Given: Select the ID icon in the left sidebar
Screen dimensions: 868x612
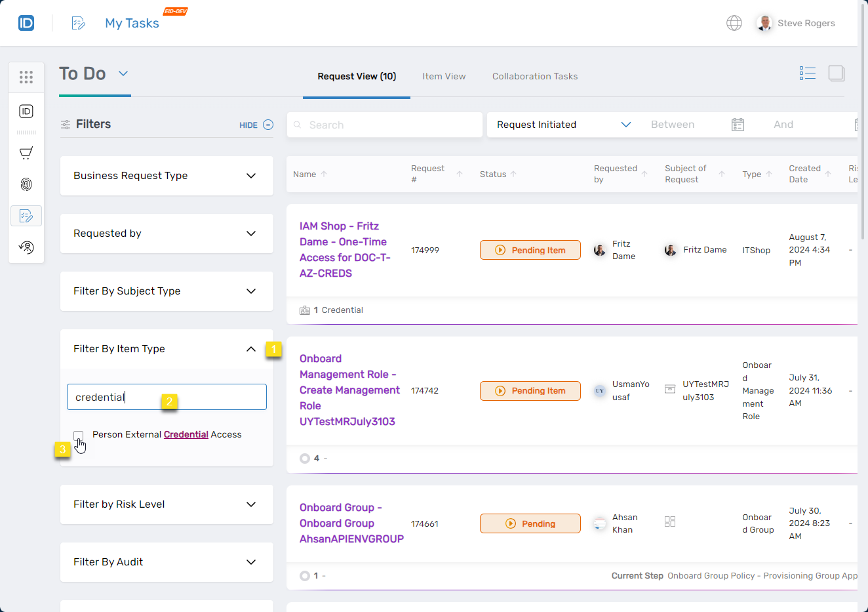Looking at the screenshot, I should 26,111.
